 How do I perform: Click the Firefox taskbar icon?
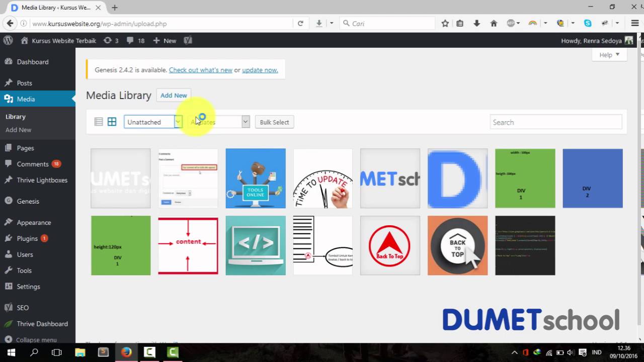(x=126, y=352)
